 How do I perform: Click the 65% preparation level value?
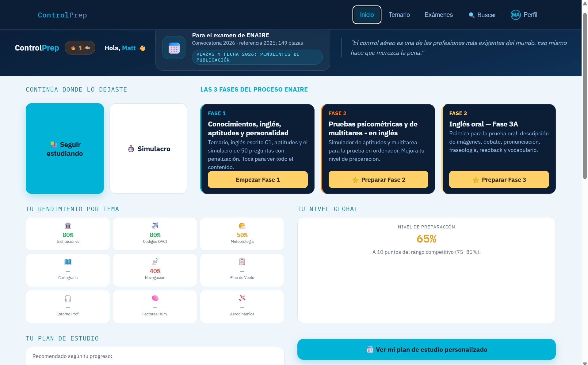coord(426,239)
